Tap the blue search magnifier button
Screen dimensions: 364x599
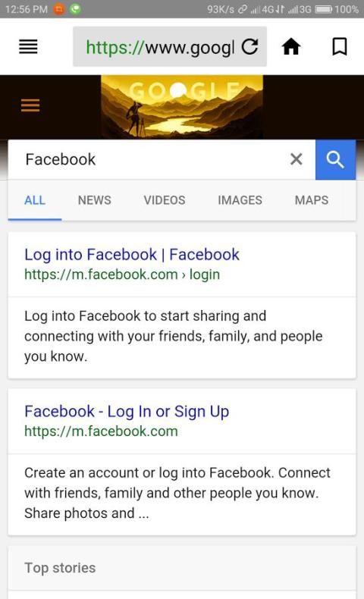point(335,160)
